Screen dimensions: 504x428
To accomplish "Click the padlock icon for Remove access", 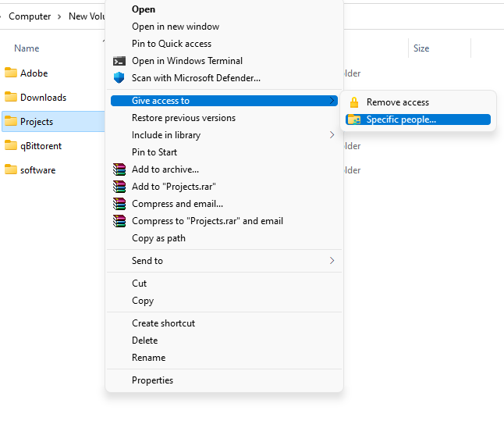I will pos(354,102).
